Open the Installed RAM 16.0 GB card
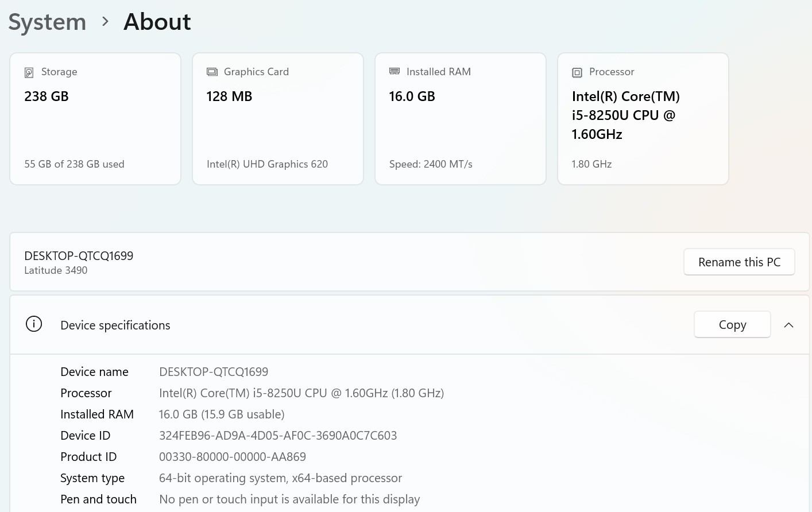This screenshot has height=512, width=812. pyautogui.click(x=461, y=119)
